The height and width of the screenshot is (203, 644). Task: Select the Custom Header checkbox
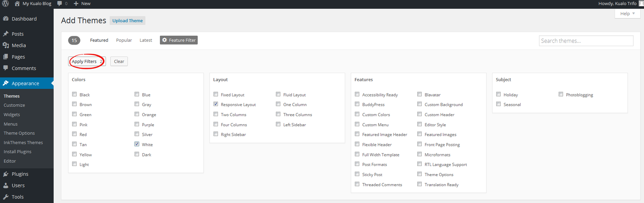click(x=420, y=114)
